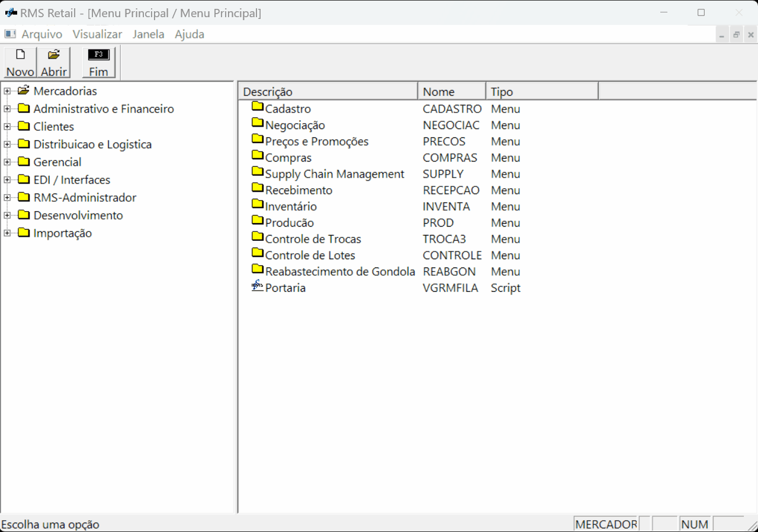Click the Fim F3 toolbar button

(99, 63)
